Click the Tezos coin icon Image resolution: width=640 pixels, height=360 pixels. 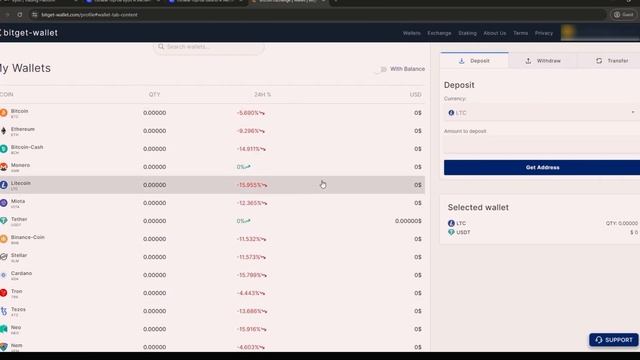3,311
